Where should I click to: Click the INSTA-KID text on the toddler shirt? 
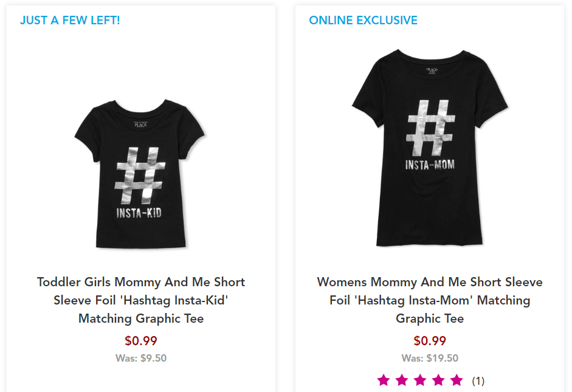140,213
